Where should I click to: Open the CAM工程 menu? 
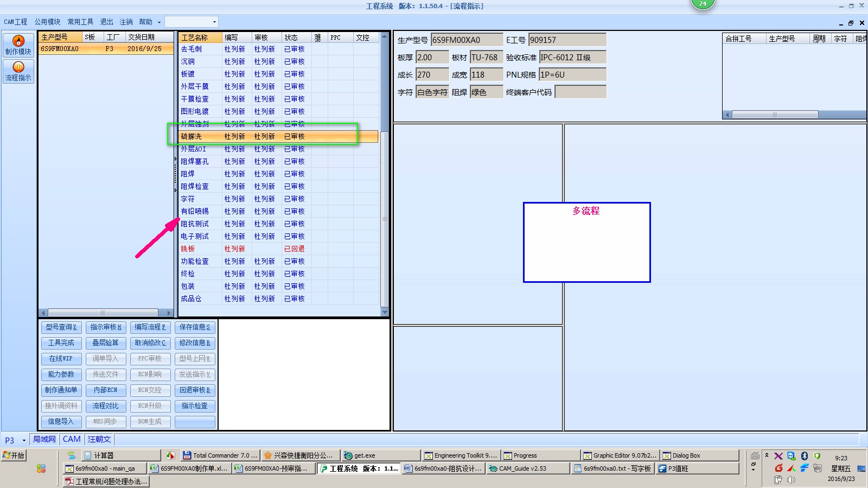pos(15,22)
